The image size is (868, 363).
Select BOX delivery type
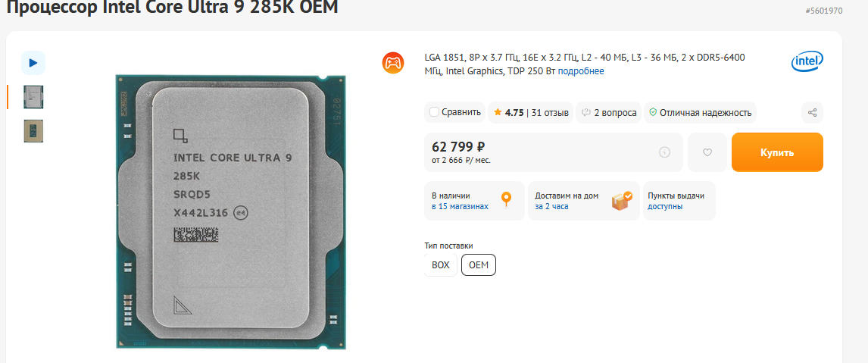pos(441,265)
